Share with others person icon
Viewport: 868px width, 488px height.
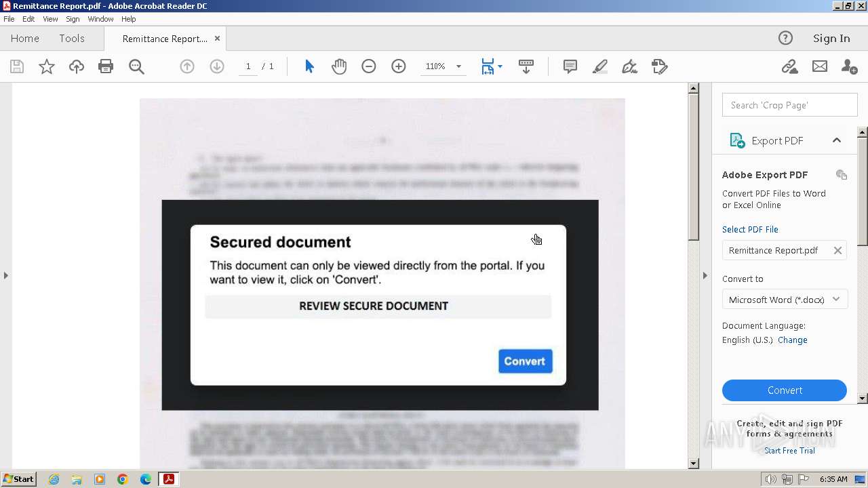click(849, 66)
